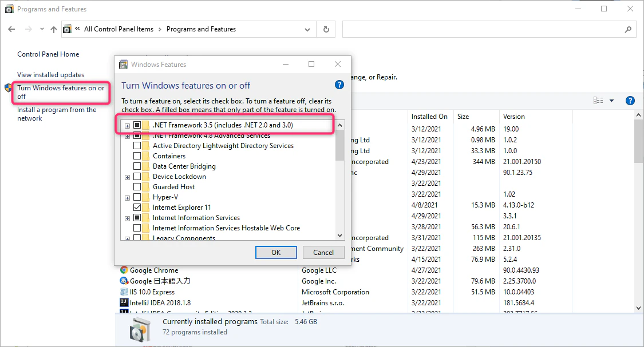Open the view options dropdown arrow

pyautogui.click(x=611, y=101)
